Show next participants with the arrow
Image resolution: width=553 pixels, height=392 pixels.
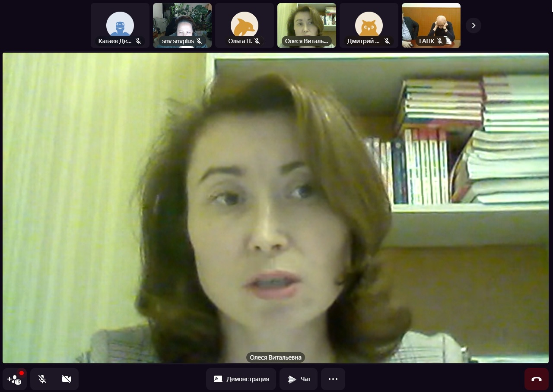point(474,25)
